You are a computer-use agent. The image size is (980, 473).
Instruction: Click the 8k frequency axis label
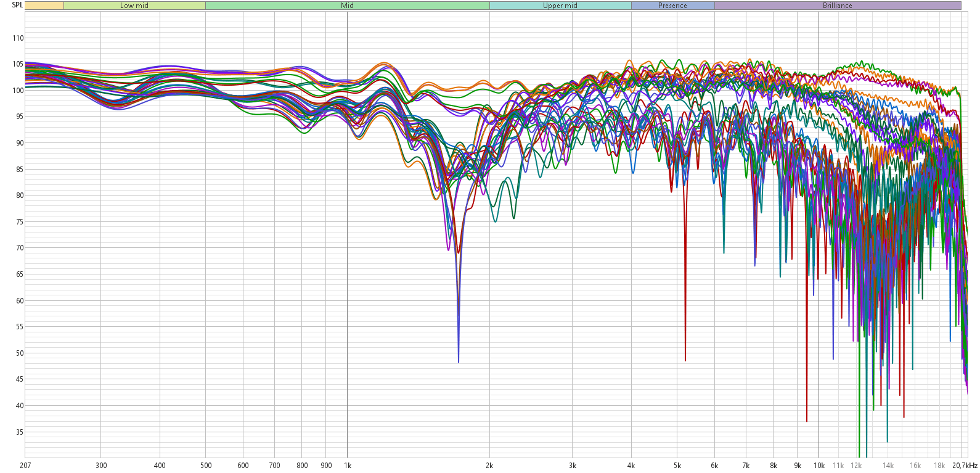coord(774,466)
